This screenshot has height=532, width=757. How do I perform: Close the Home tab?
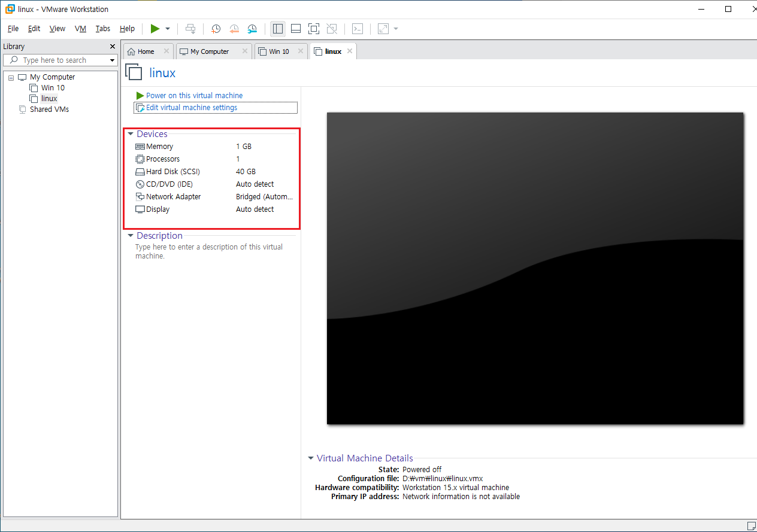166,51
